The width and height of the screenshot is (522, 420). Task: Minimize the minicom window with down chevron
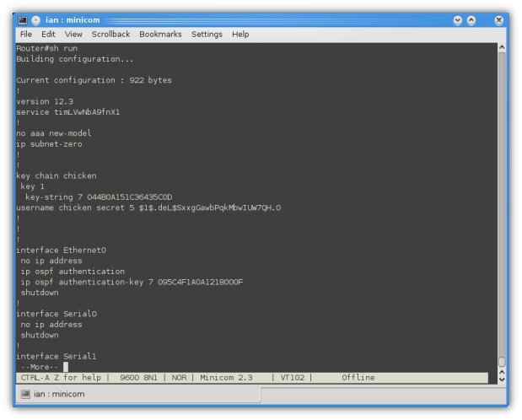458,20
